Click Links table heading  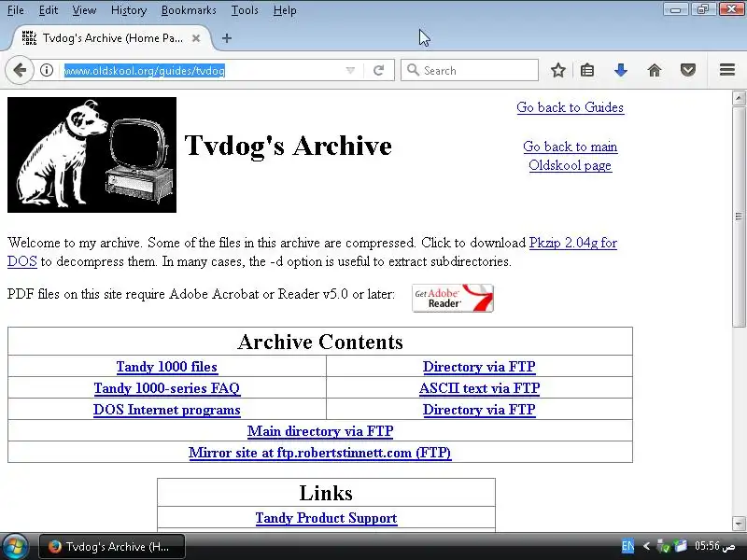(326, 493)
